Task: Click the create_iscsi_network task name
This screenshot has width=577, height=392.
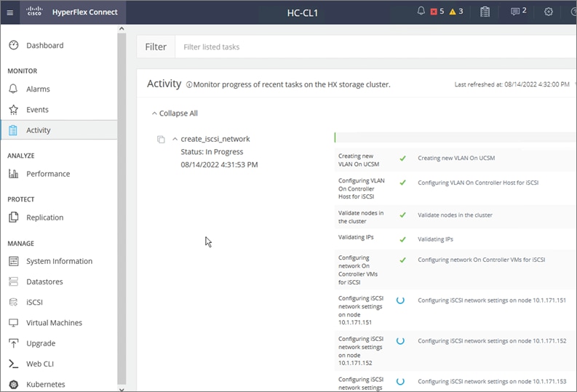Action: point(215,139)
